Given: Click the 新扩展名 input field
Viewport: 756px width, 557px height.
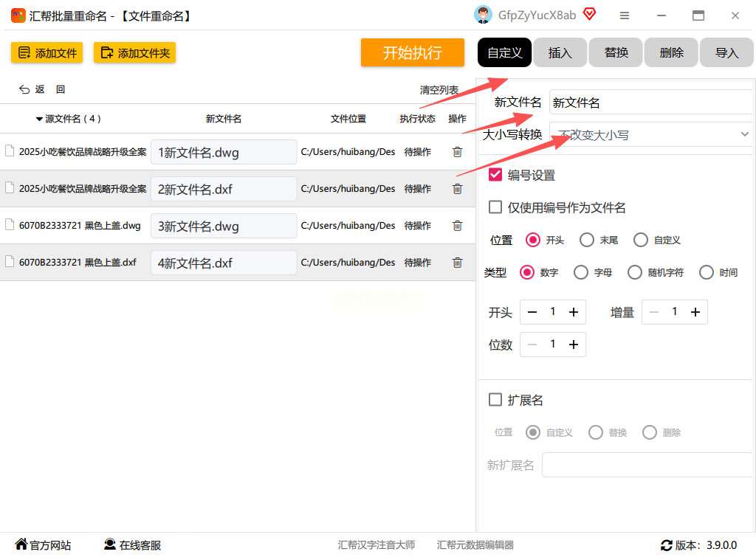Looking at the screenshot, I should [647, 465].
